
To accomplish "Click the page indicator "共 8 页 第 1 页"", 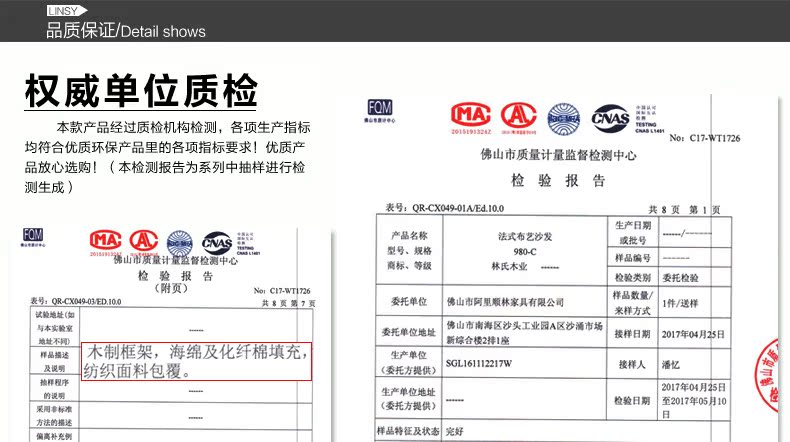I will [x=684, y=210].
